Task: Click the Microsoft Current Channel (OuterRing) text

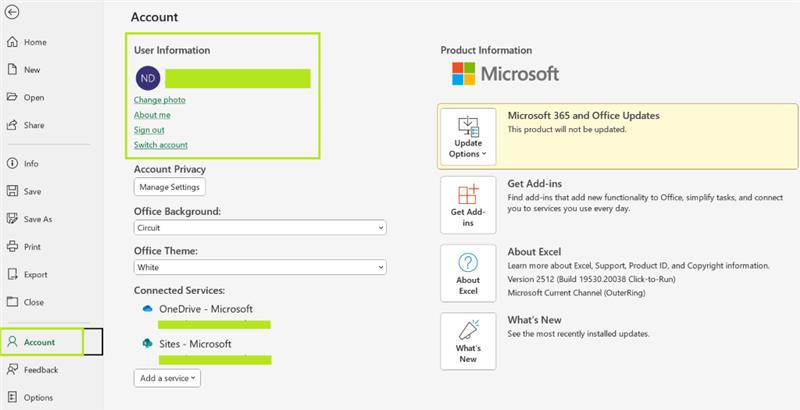Action: click(577, 293)
